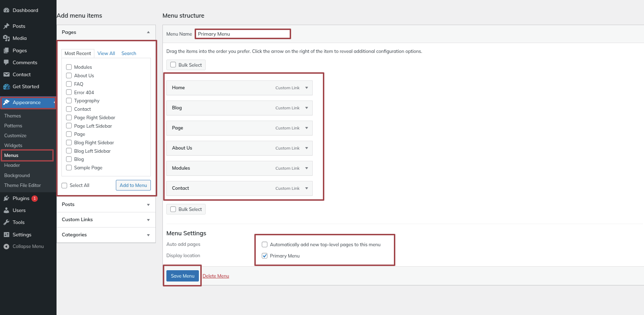Check the About Us page checkbox

point(69,75)
